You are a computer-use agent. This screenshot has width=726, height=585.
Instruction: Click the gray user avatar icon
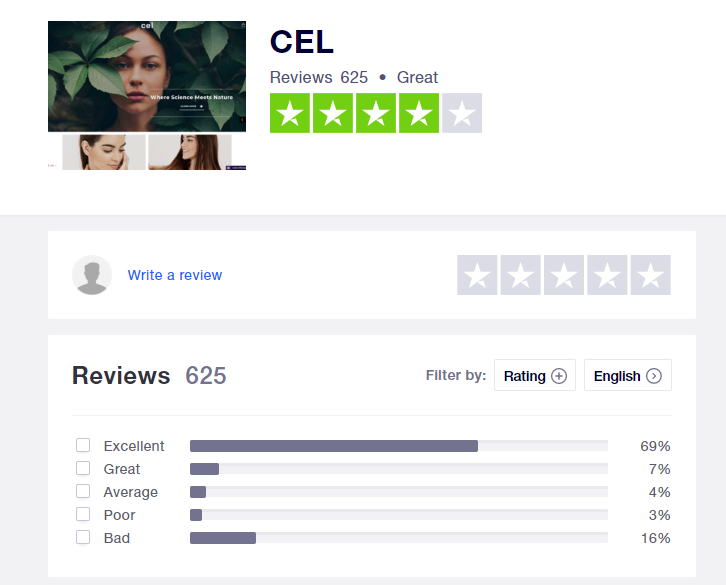pyautogui.click(x=92, y=275)
